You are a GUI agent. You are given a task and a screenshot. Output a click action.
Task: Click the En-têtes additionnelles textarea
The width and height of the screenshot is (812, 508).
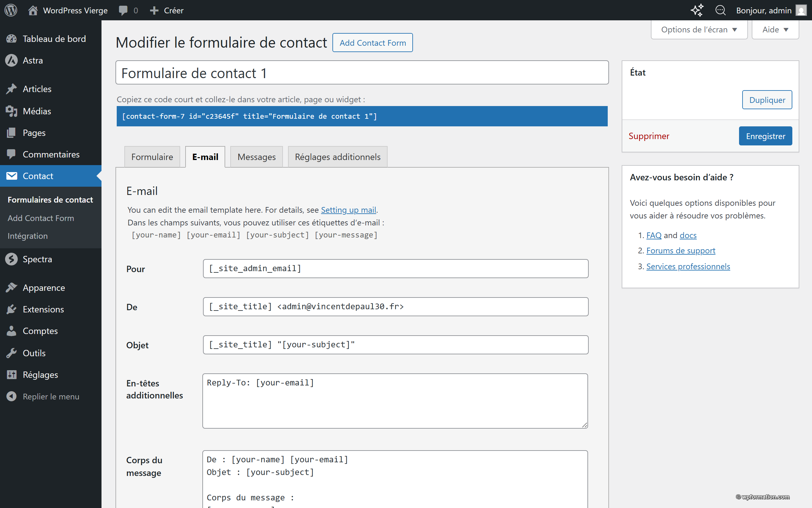[x=395, y=401]
